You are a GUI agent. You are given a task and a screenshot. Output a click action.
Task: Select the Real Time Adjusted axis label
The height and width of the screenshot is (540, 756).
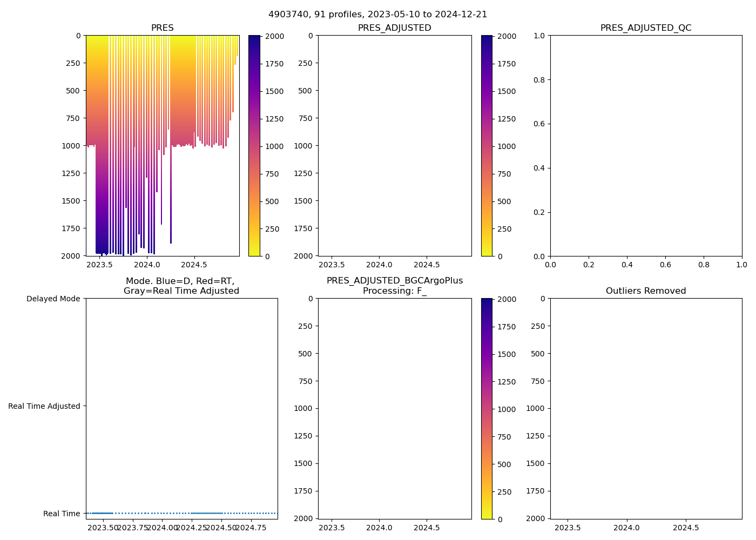coord(44,406)
